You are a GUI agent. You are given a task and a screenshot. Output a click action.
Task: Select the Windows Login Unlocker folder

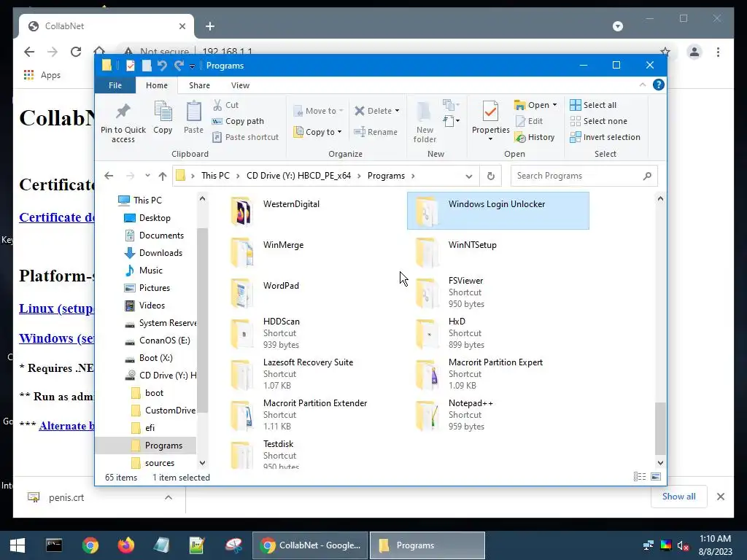(x=498, y=211)
